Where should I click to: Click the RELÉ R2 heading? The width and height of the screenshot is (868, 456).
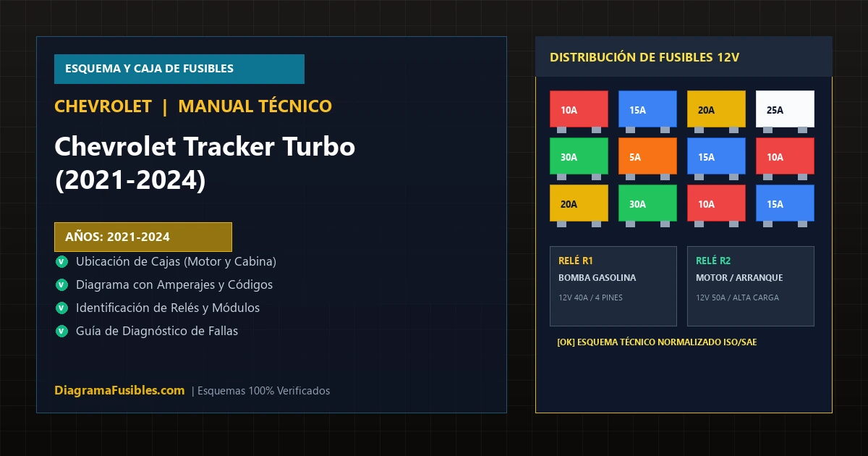(713, 261)
